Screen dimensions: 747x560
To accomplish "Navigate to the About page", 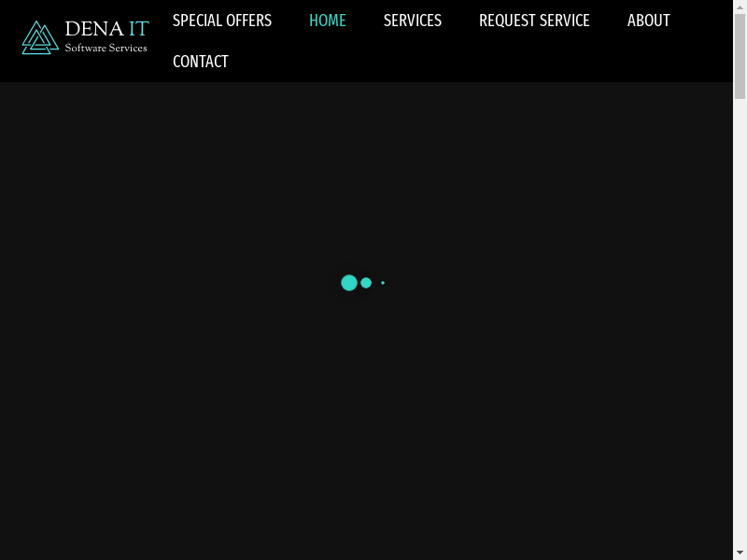I will click(x=648, y=21).
